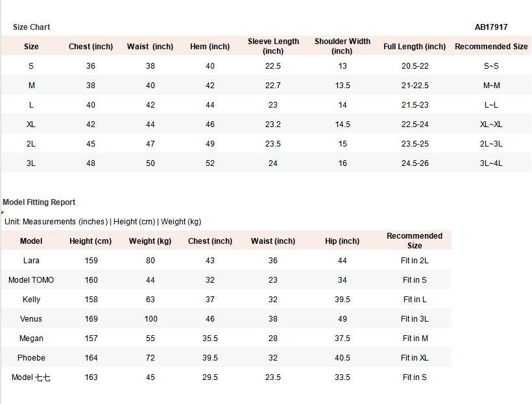Select the XL size row label

(31, 125)
